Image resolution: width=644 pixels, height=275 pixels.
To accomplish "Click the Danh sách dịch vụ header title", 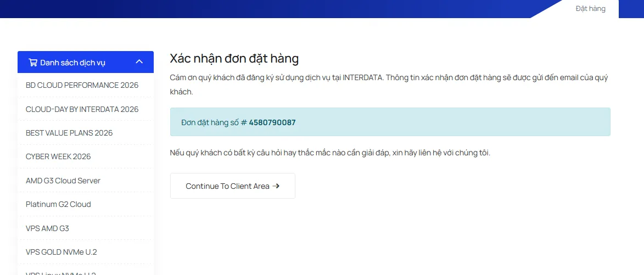I will [x=72, y=63].
